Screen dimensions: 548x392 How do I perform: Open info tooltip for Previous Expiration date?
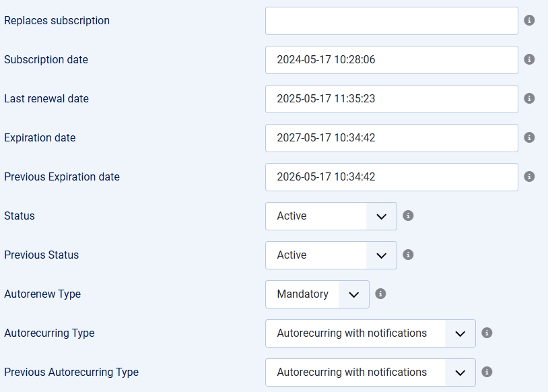(x=529, y=176)
